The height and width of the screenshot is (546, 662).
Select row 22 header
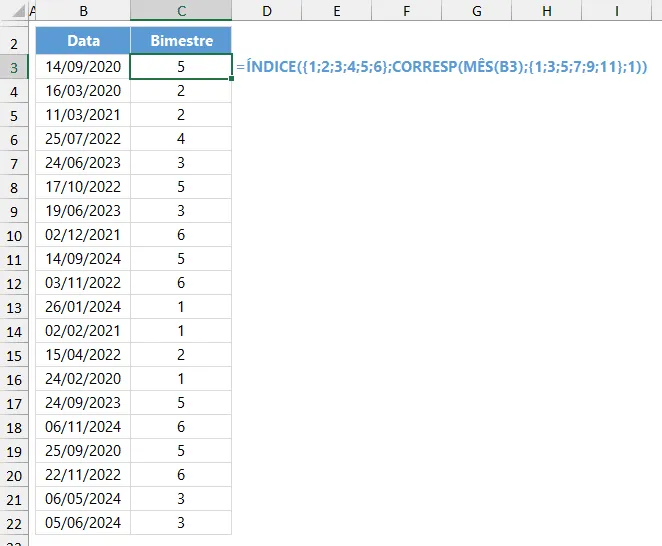pyautogui.click(x=14, y=523)
